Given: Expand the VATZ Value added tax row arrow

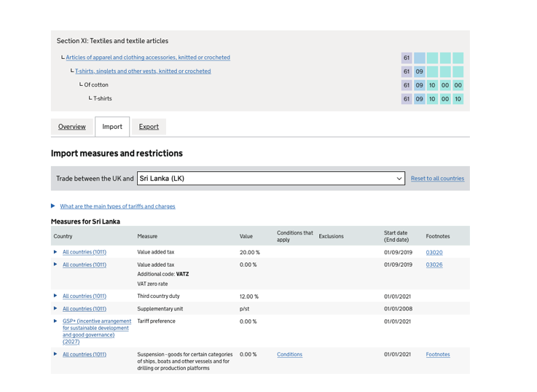Looking at the screenshot, I should [55, 264].
